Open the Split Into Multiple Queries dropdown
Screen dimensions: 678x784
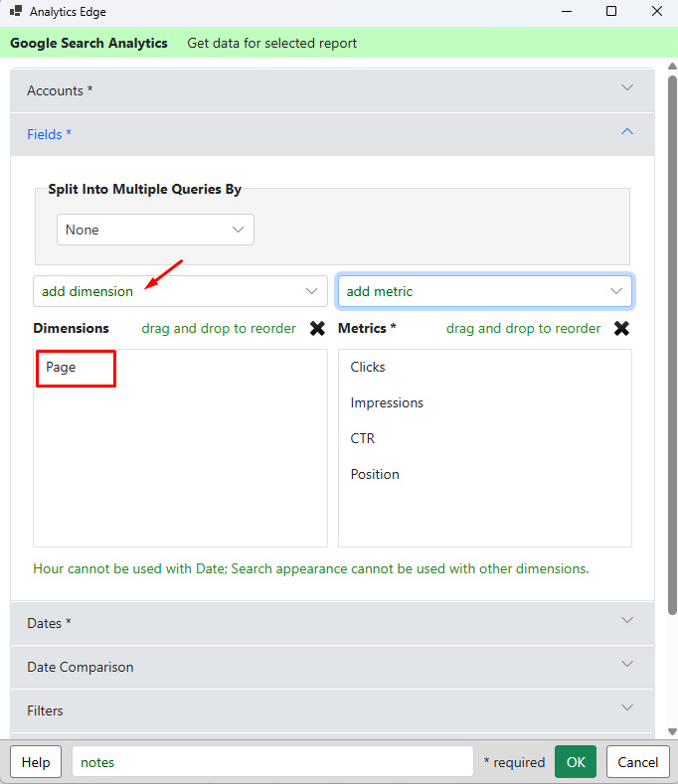156,230
